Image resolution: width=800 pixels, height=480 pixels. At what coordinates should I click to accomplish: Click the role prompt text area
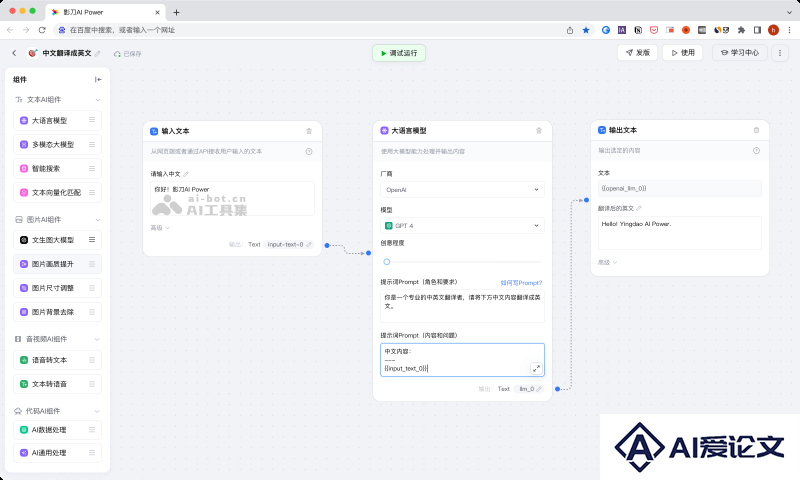click(x=462, y=306)
